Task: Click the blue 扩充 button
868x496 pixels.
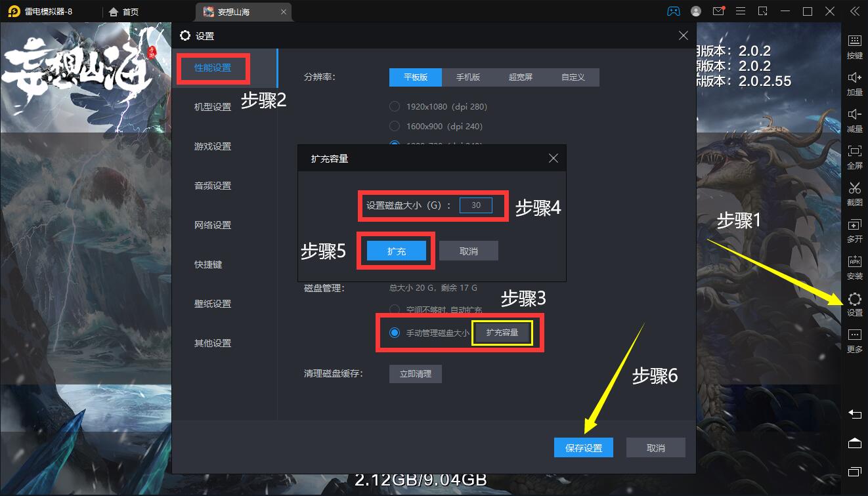Action: 397,251
